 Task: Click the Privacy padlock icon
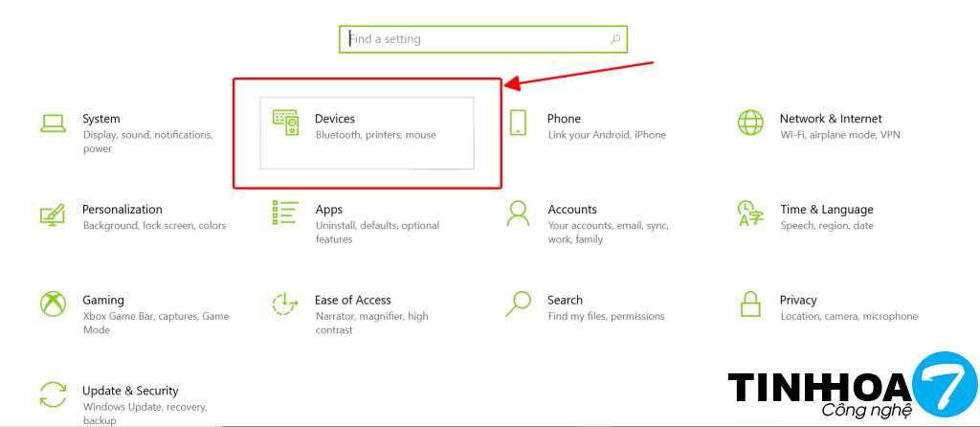click(x=750, y=303)
